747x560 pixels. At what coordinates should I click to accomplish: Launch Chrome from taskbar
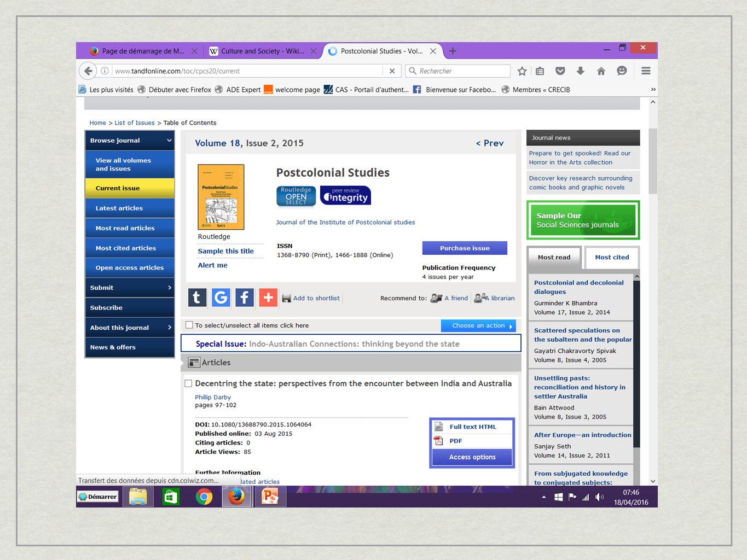click(204, 497)
